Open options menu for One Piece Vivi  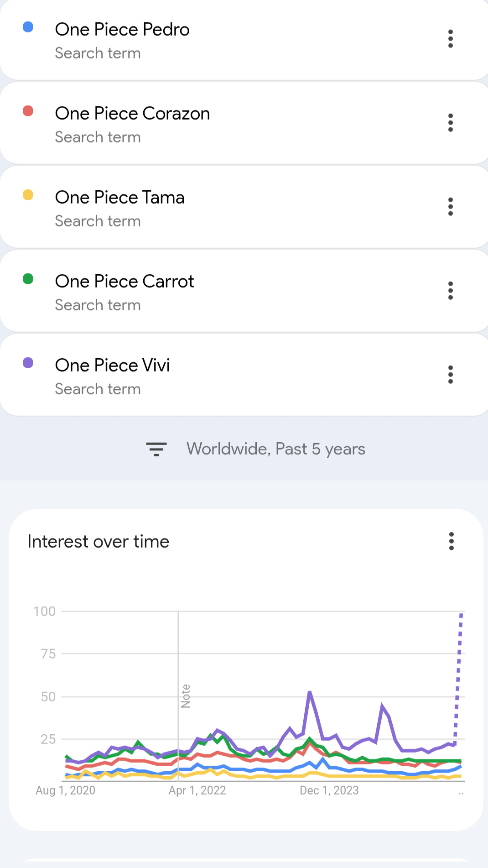tap(450, 375)
